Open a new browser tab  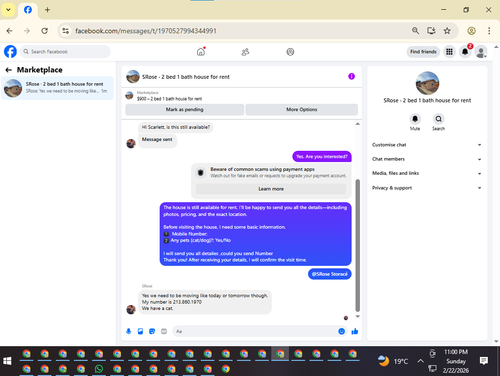point(47,10)
